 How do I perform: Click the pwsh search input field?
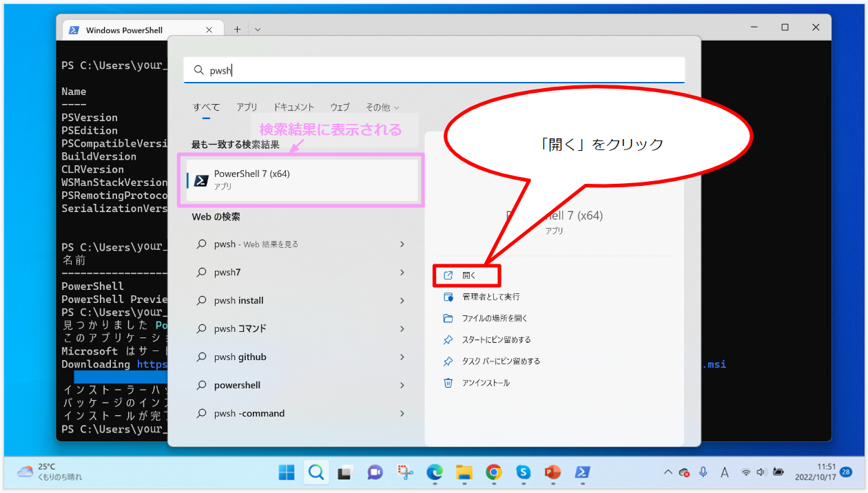click(434, 70)
